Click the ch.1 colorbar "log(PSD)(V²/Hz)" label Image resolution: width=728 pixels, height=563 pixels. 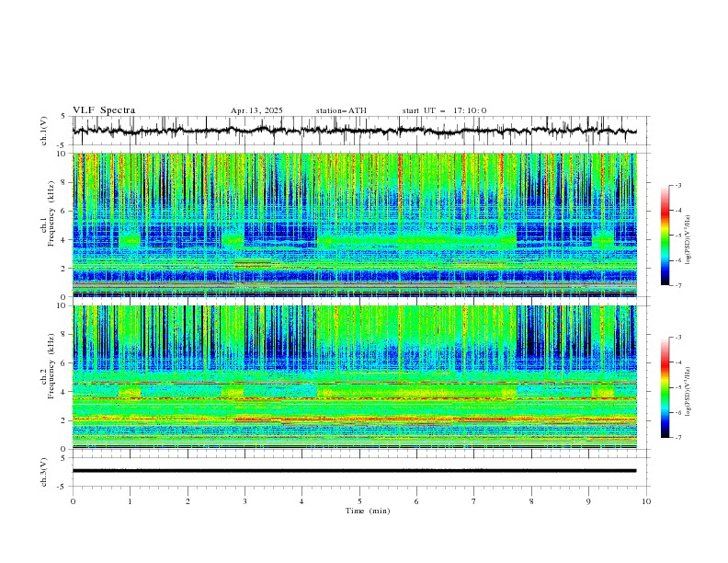tap(688, 240)
